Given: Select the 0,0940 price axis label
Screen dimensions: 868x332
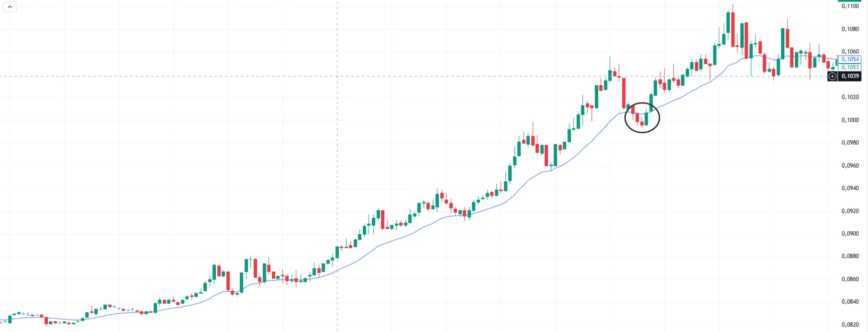Looking at the screenshot, I should click(850, 188).
